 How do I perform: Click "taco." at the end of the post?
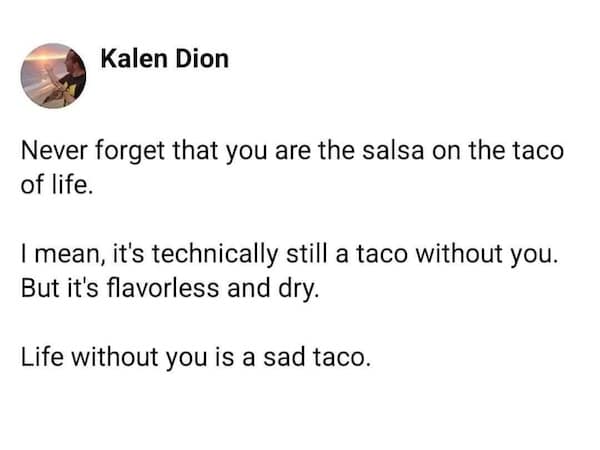pyautogui.click(x=346, y=356)
